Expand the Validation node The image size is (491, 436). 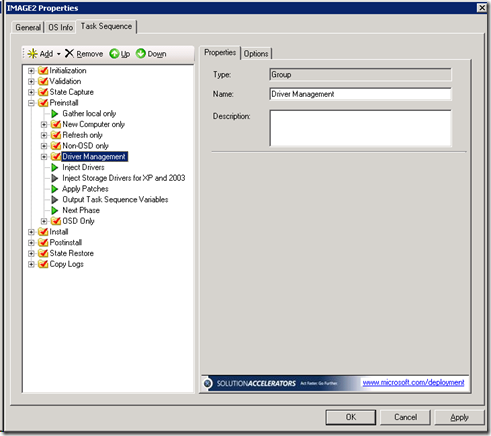[x=31, y=81]
